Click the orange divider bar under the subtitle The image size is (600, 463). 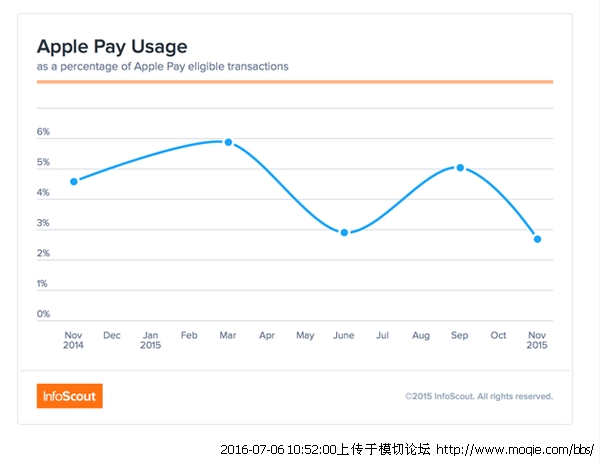click(294, 82)
